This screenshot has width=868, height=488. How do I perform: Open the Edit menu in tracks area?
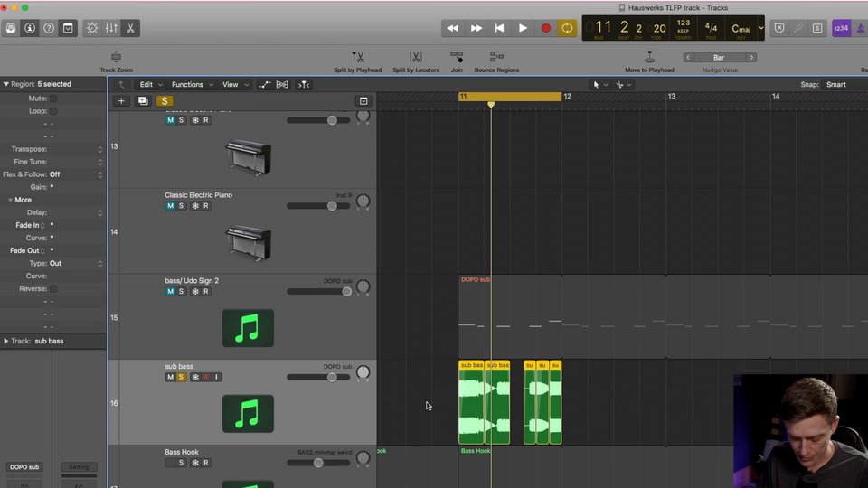point(151,85)
